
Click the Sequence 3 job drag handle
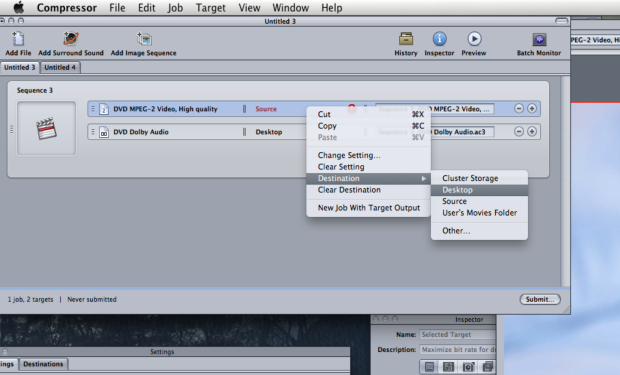coord(11,129)
